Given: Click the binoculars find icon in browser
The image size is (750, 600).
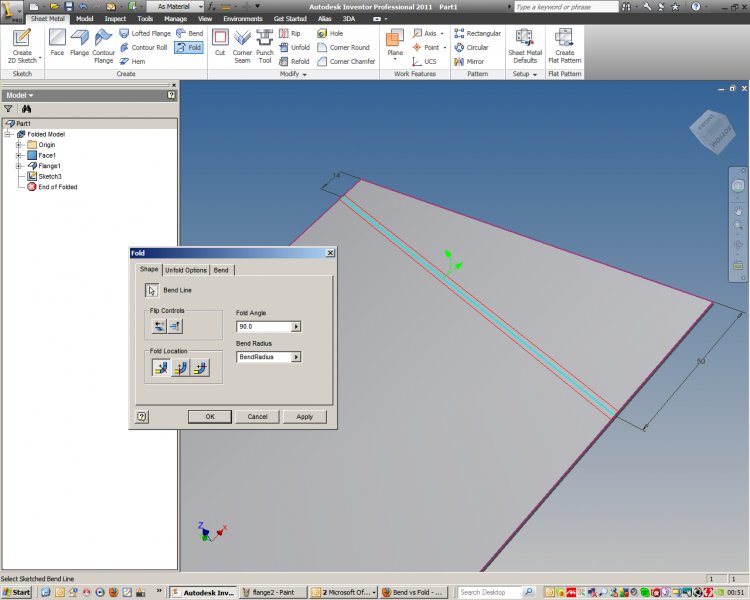Looking at the screenshot, I should tap(27, 108).
